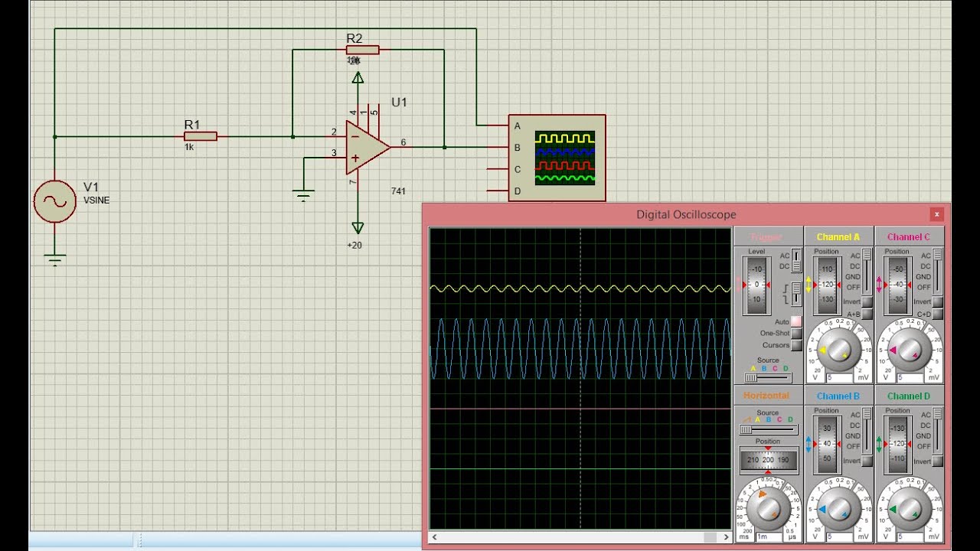The width and height of the screenshot is (980, 551).
Task: Click the trigger edge slope slider
Action: (796, 294)
